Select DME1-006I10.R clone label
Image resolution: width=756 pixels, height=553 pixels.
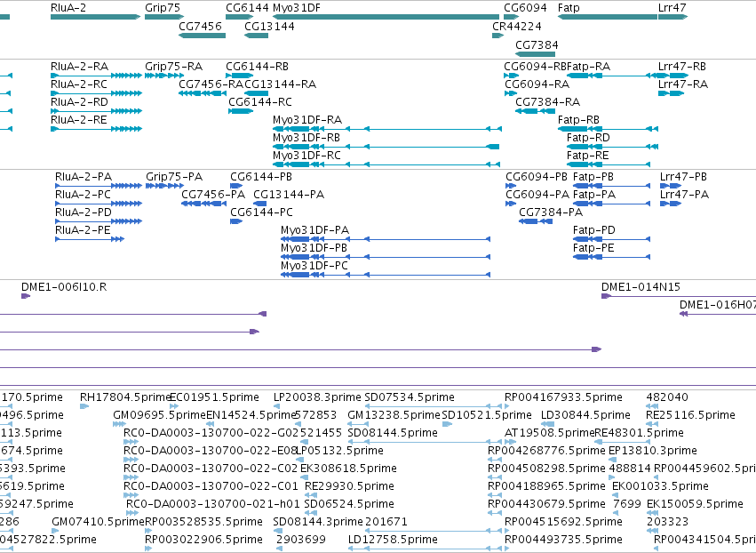(64, 287)
